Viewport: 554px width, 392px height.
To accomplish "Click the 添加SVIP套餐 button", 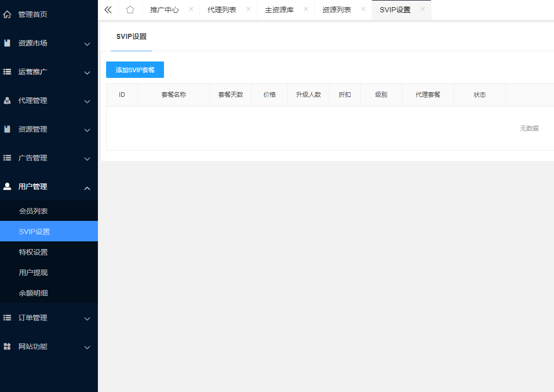I will pos(135,70).
